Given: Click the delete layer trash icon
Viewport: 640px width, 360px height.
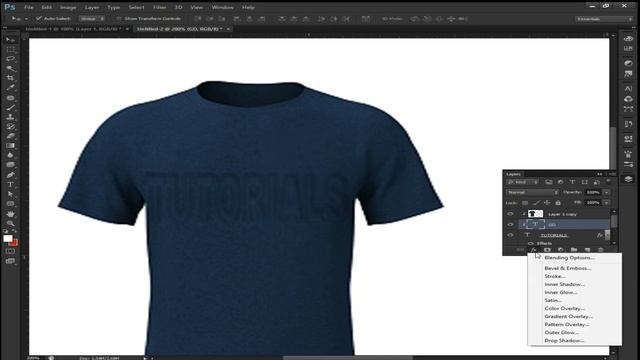Looking at the screenshot, I should point(601,250).
